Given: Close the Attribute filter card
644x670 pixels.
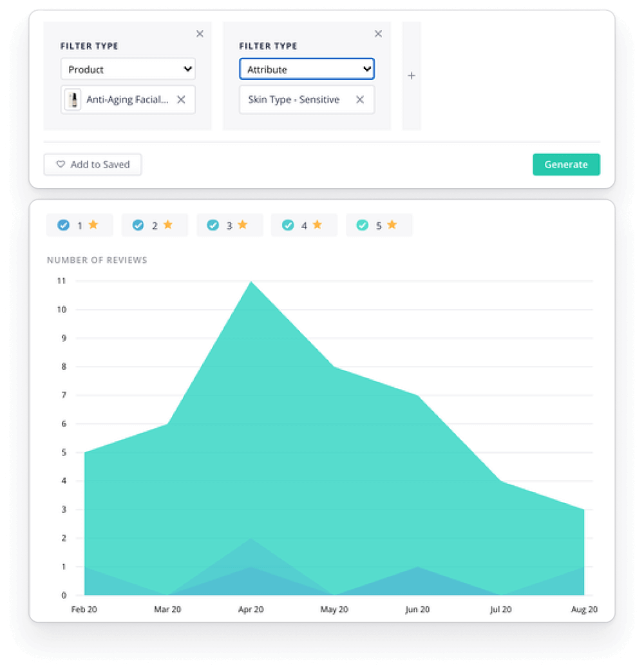Looking at the screenshot, I should pos(378,33).
